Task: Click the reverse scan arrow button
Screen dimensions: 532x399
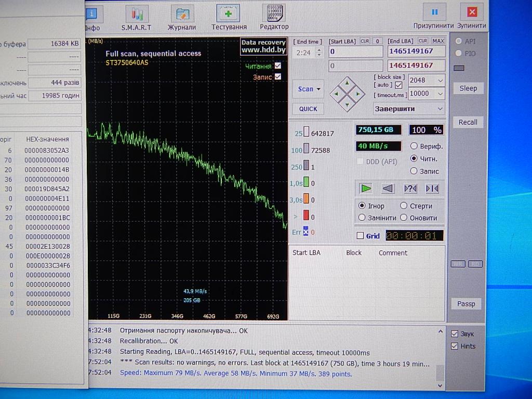Action: tap(388, 188)
